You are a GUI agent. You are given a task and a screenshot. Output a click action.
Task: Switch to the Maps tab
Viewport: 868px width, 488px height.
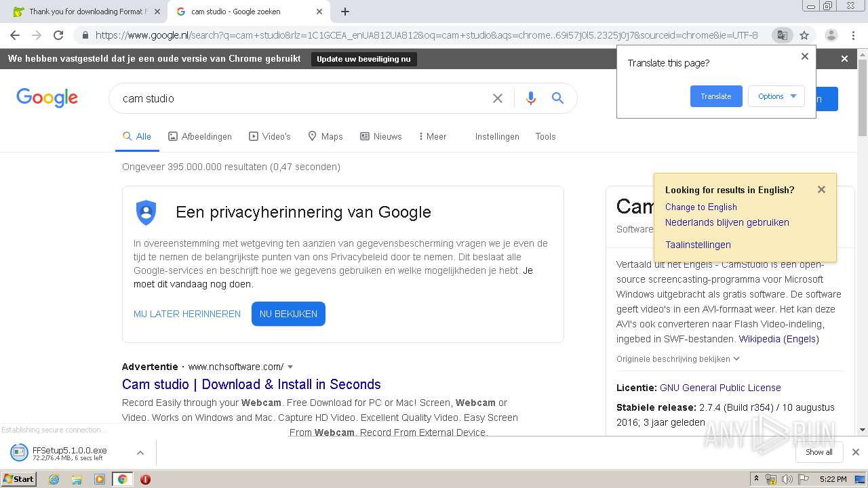pyautogui.click(x=325, y=136)
